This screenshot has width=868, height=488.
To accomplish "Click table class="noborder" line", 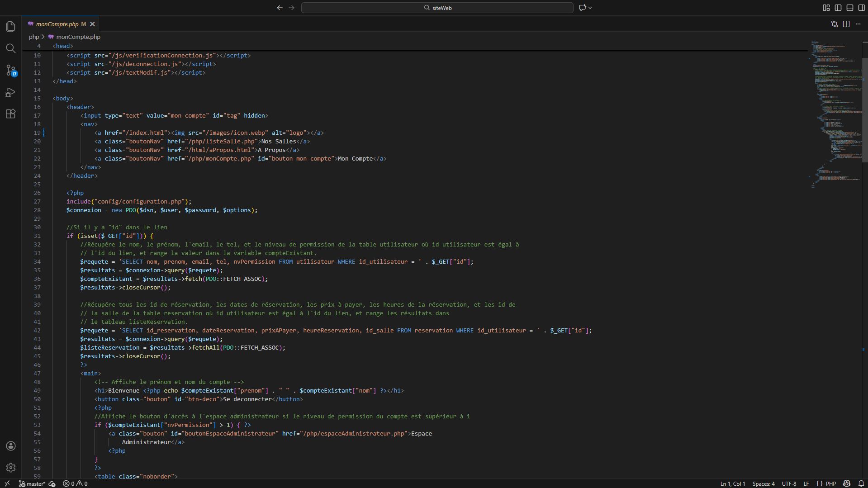I will (136, 477).
